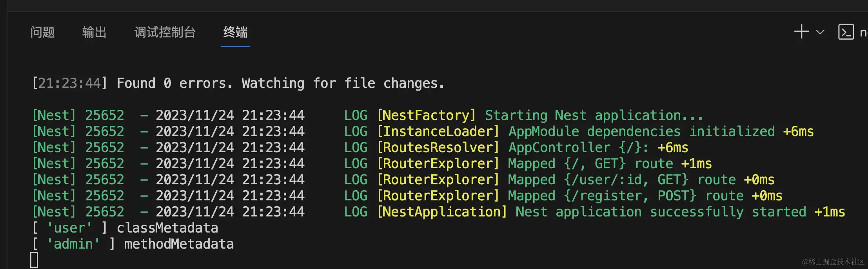Open the 问题 (Problems) tab
This screenshot has width=868, height=269.
(x=42, y=32)
